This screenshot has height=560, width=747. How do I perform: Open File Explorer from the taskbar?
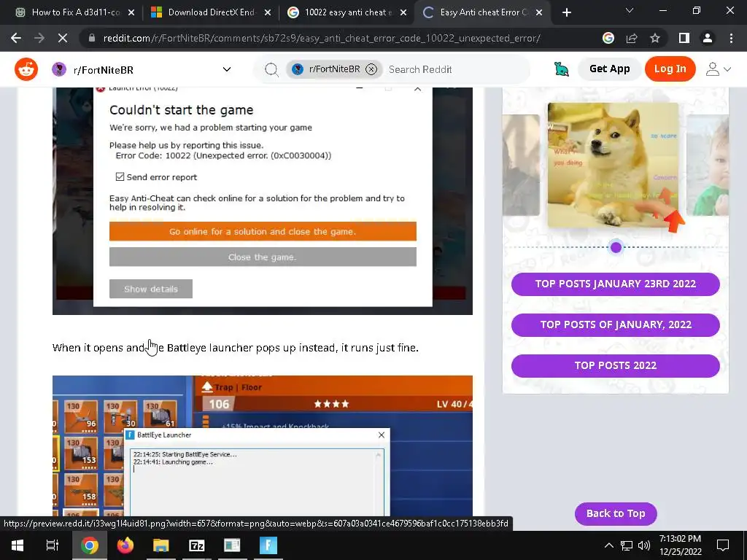(x=161, y=545)
